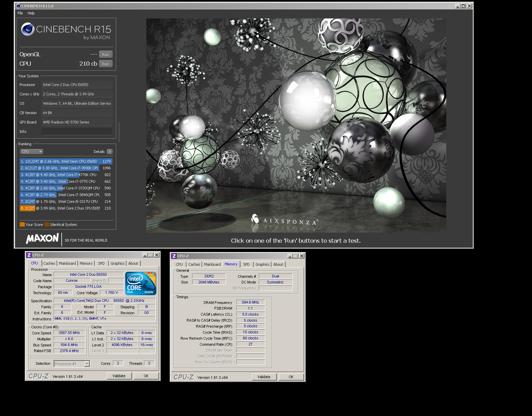Viewport: 532px width, 416px height.
Task: Switch to Caches tab in right CPU-Z window
Action: point(194,264)
